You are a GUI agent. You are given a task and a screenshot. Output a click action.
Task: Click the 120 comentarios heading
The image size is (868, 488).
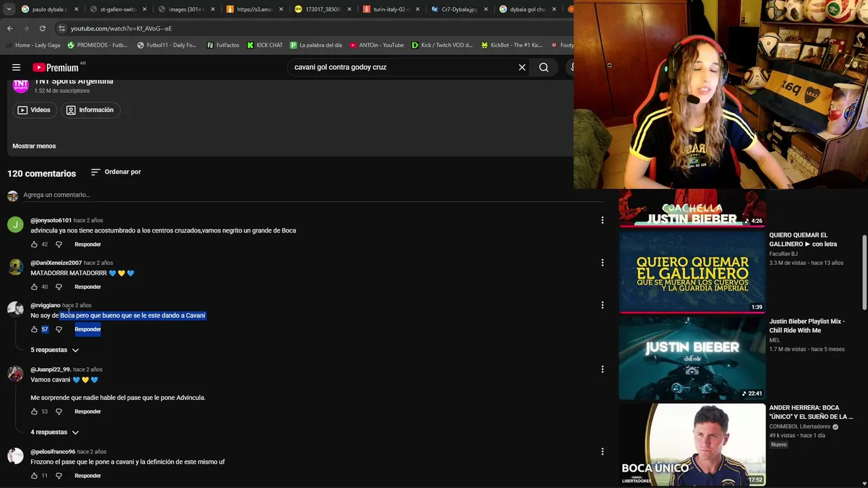(x=41, y=174)
